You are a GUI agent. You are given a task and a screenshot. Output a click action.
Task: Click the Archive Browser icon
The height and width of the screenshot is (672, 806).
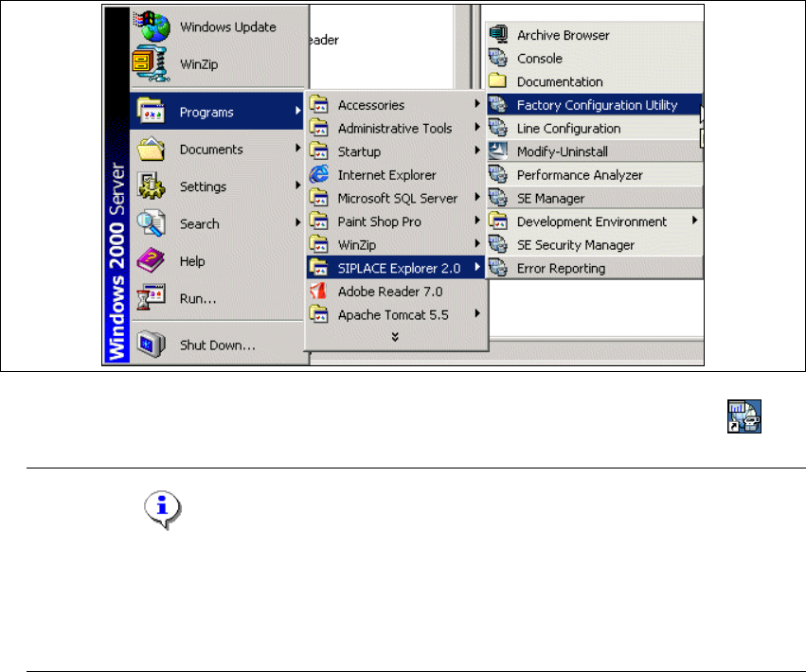497,34
